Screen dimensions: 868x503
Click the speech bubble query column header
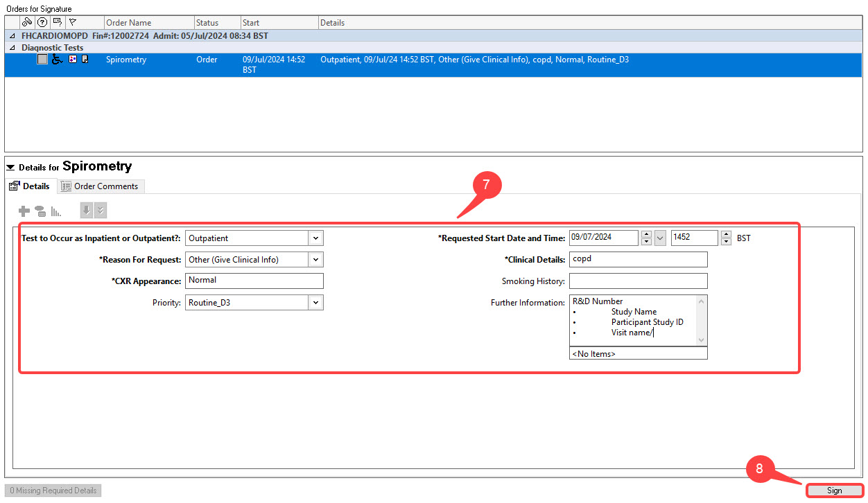pos(58,22)
